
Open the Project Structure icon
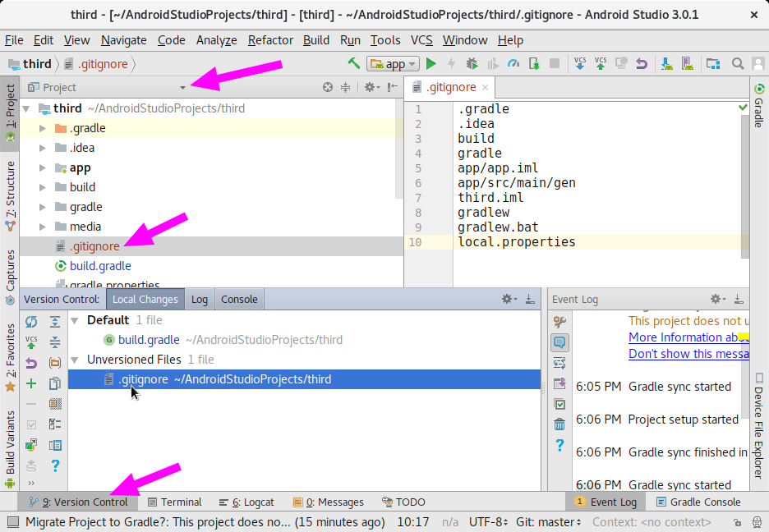(x=712, y=64)
